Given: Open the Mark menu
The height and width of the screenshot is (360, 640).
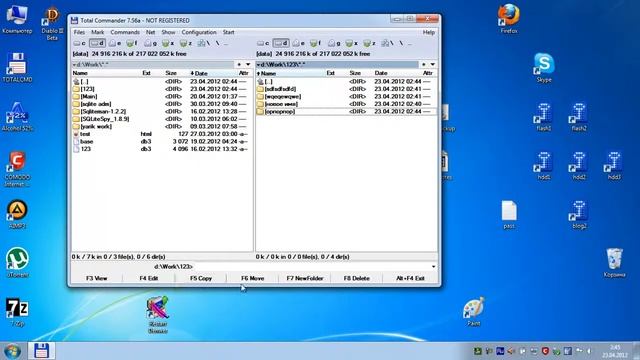Looking at the screenshot, I should pyautogui.click(x=98, y=32).
